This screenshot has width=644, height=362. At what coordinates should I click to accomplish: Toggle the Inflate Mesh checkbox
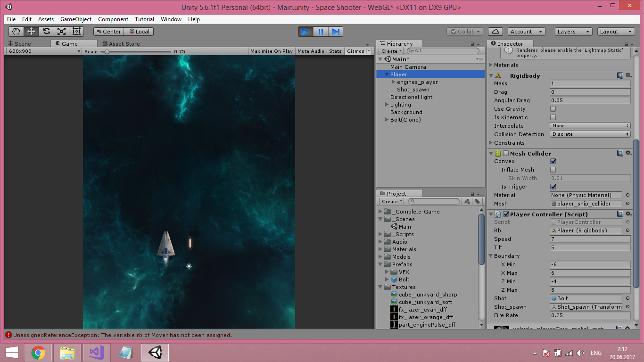[553, 170]
